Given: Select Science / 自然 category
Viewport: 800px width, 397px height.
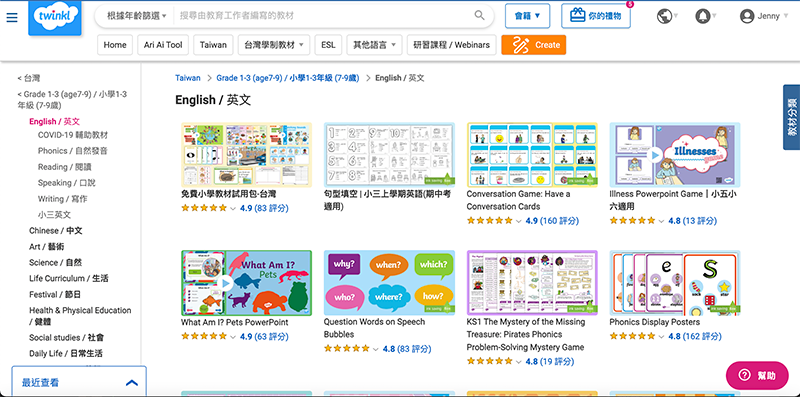Looking at the screenshot, I should pos(55,262).
